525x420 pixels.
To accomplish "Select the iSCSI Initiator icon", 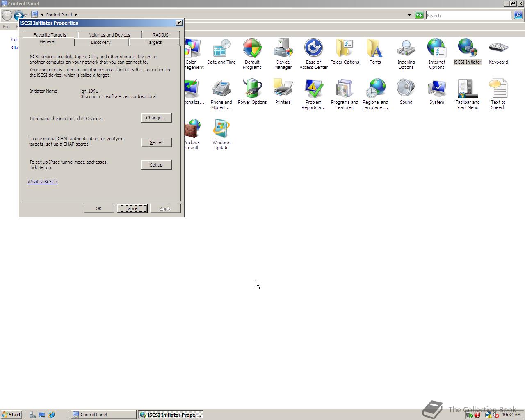I will pyautogui.click(x=467, y=52).
